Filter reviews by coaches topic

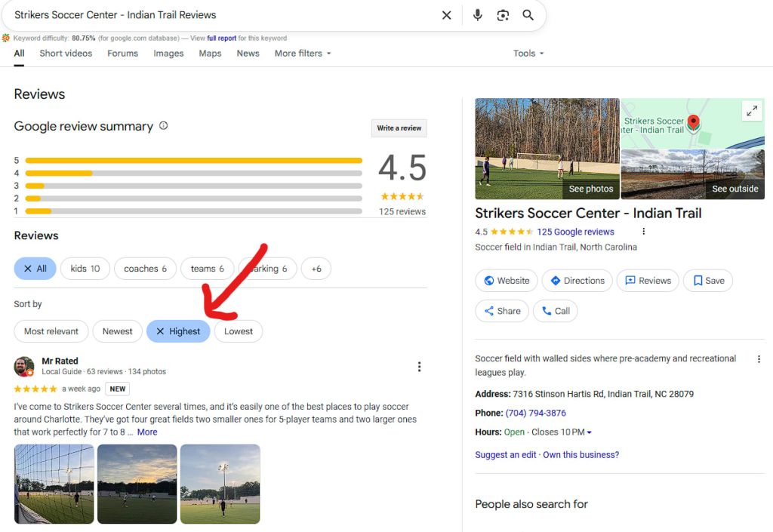[x=145, y=269]
